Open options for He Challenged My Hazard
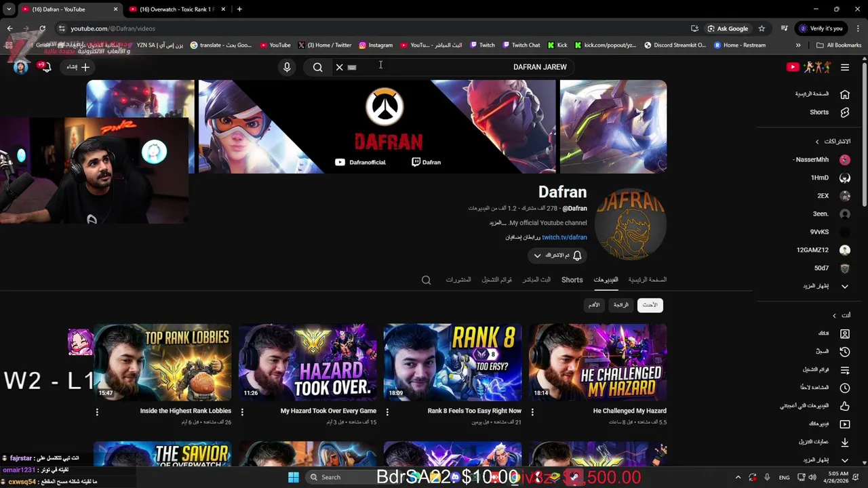Image resolution: width=868 pixels, height=488 pixels. [532, 411]
